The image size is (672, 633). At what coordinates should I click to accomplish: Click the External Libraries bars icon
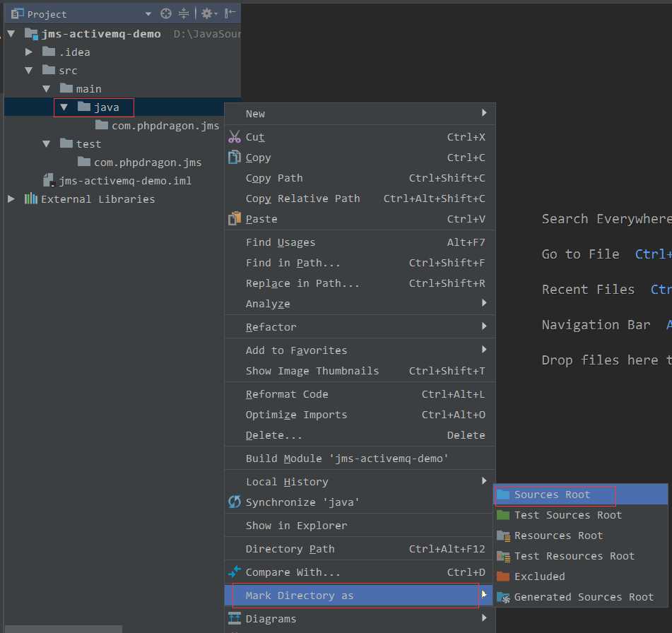[x=31, y=199]
